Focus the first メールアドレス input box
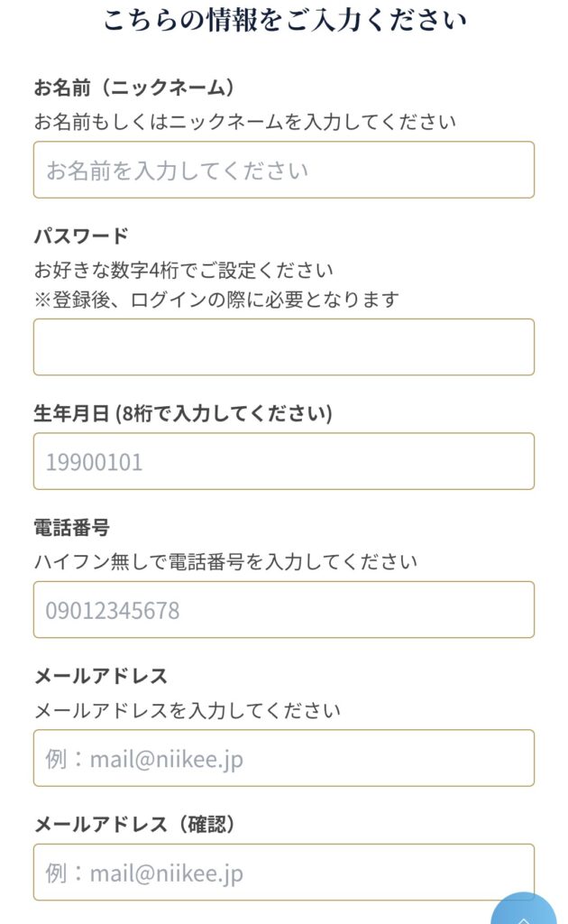This screenshot has height=924, width=568. (x=283, y=758)
